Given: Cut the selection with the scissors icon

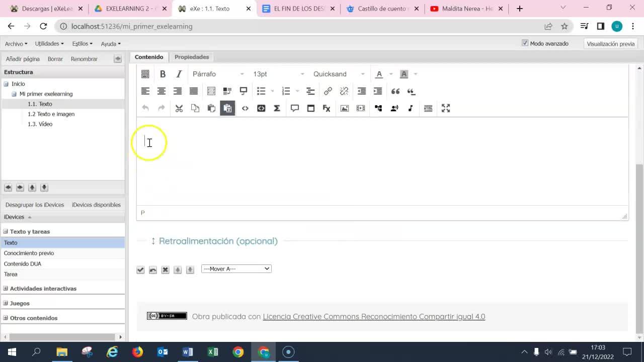Looking at the screenshot, I should tap(179, 108).
